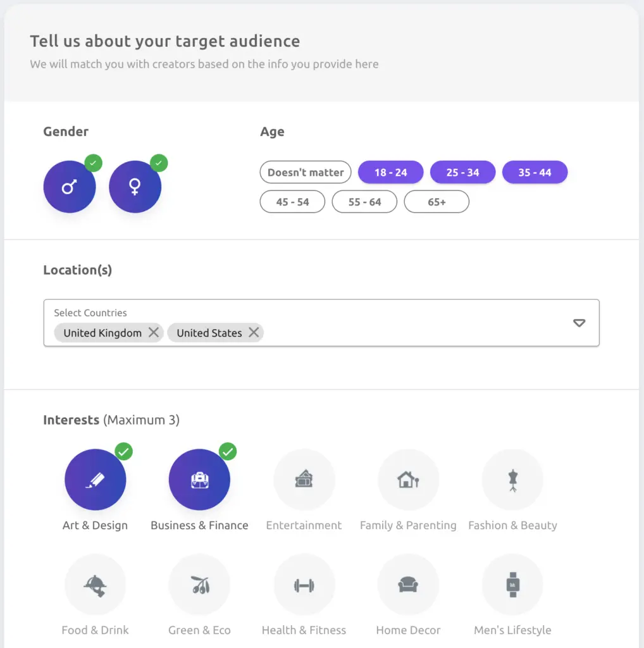The image size is (644, 648).
Task: Choose the Family & Parenting interest icon
Action: (x=408, y=480)
